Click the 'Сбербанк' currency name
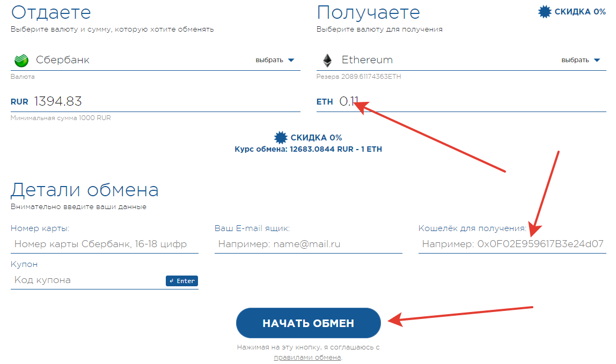The height and width of the screenshot is (364, 616). coord(62,60)
